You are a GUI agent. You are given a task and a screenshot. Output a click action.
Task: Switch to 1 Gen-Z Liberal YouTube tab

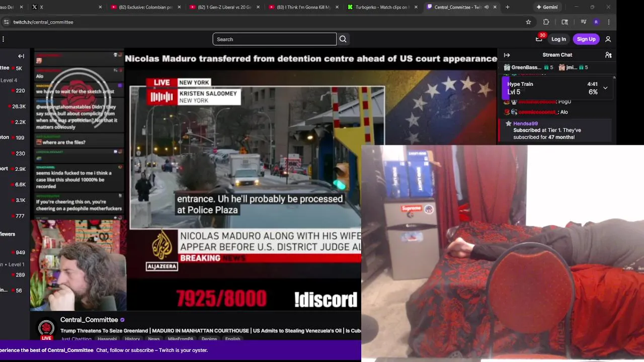pyautogui.click(x=224, y=7)
